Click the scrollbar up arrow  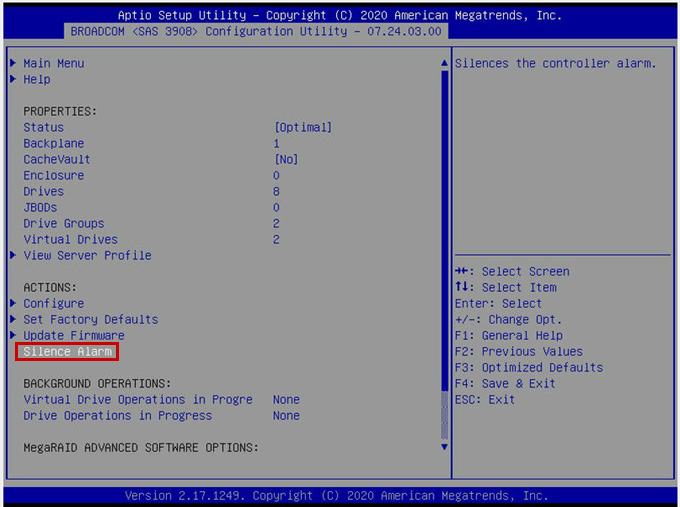tap(445, 63)
